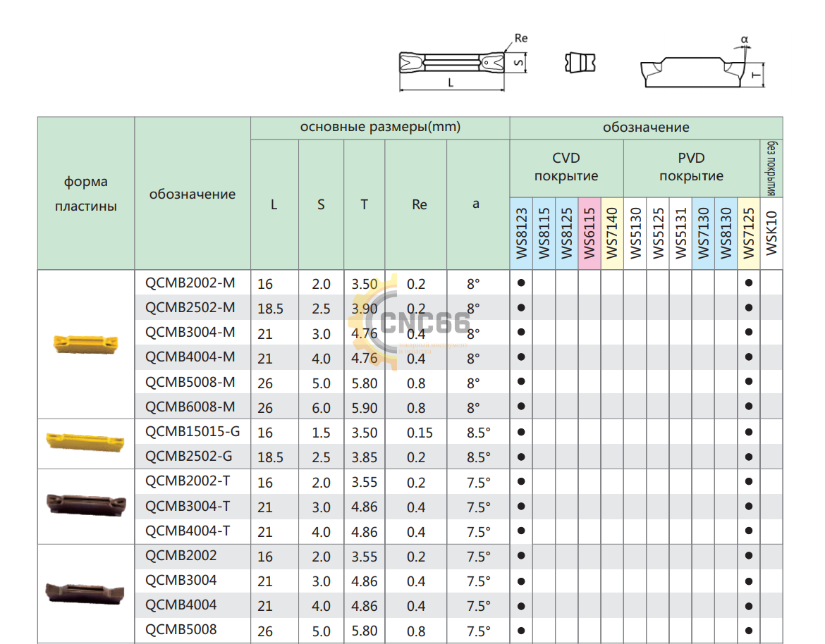This screenshot has width=825, height=644.
Task: Click the 6.0 width value for QCMB6008-M
Action: (x=321, y=408)
